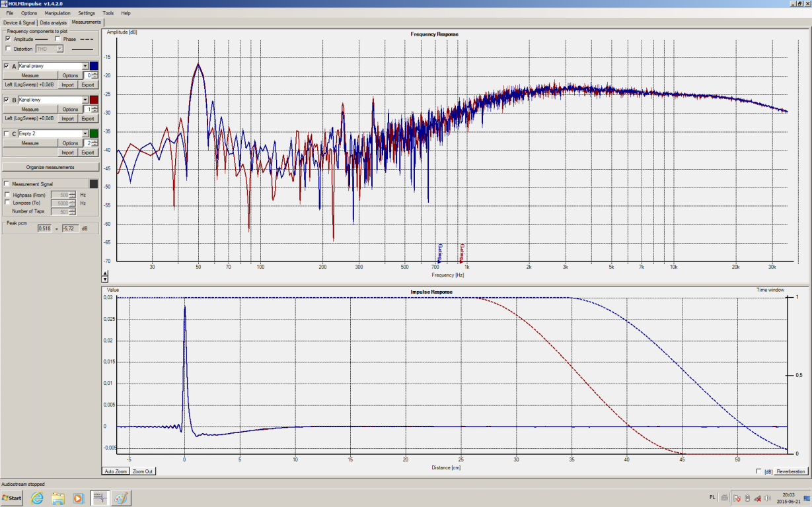Enable the Distortion checkbox
The image size is (812, 507).
coord(8,49)
